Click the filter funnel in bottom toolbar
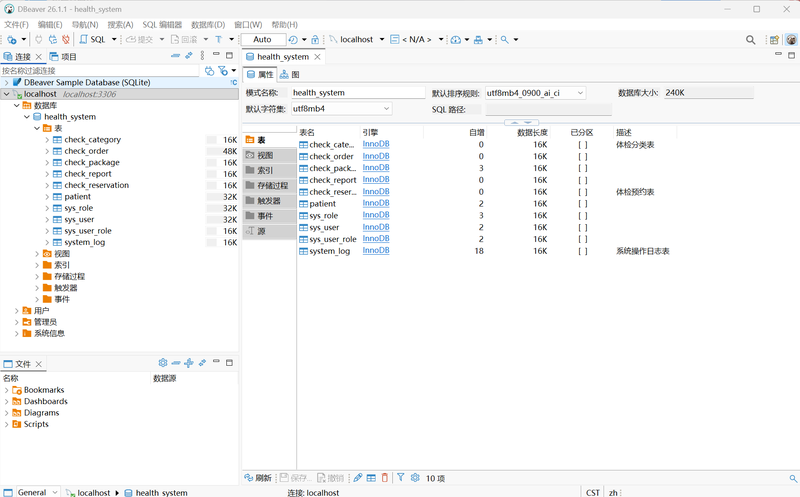Viewport: 800px width, 497px height. click(x=401, y=477)
